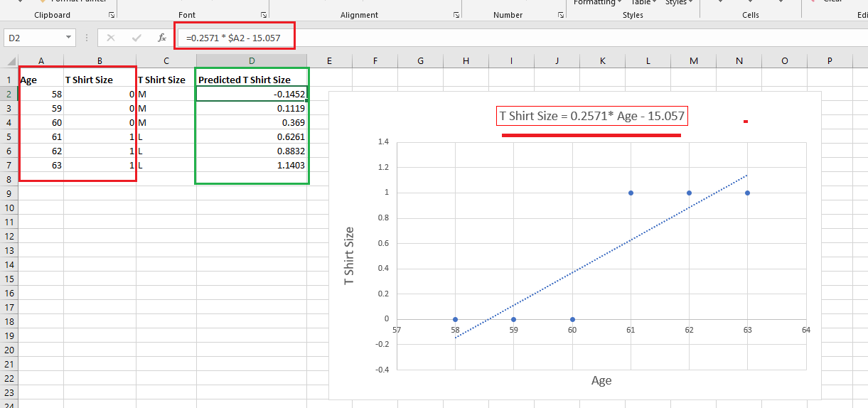Select the vertical axis title 'T Shirt Size'
Viewport: 868px width, 408px height.
click(x=349, y=256)
